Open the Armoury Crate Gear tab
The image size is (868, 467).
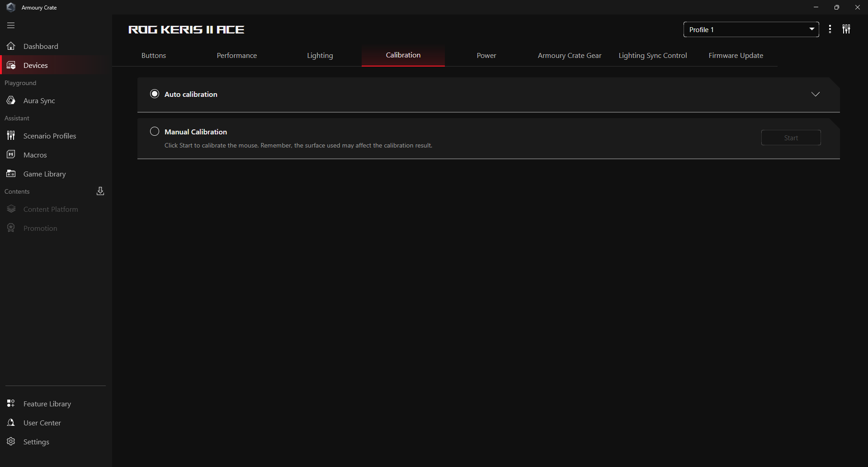tap(570, 56)
